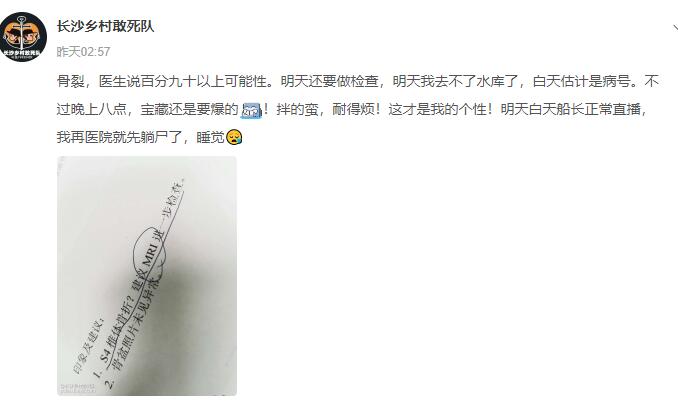Screen dimensions: 678x403
Task: Open the 长沙乡村敢死队 profile avatar
Action: coord(22,37)
